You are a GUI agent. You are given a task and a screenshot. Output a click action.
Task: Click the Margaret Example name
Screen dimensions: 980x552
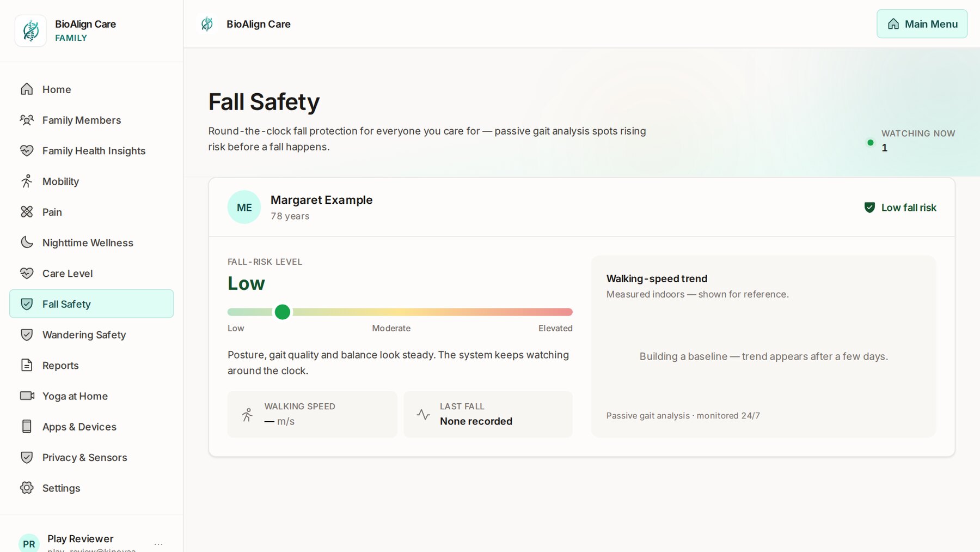click(321, 200)
